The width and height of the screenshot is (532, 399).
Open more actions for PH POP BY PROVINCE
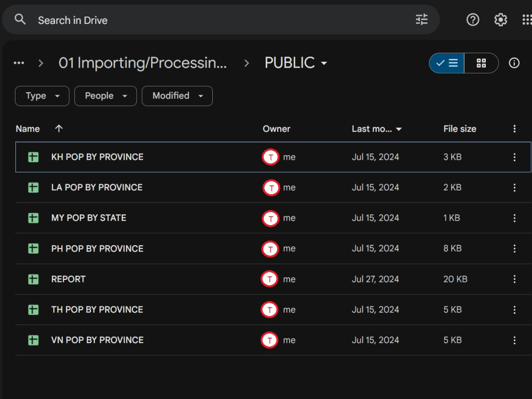pyautogui.click(x=514, y=248)
